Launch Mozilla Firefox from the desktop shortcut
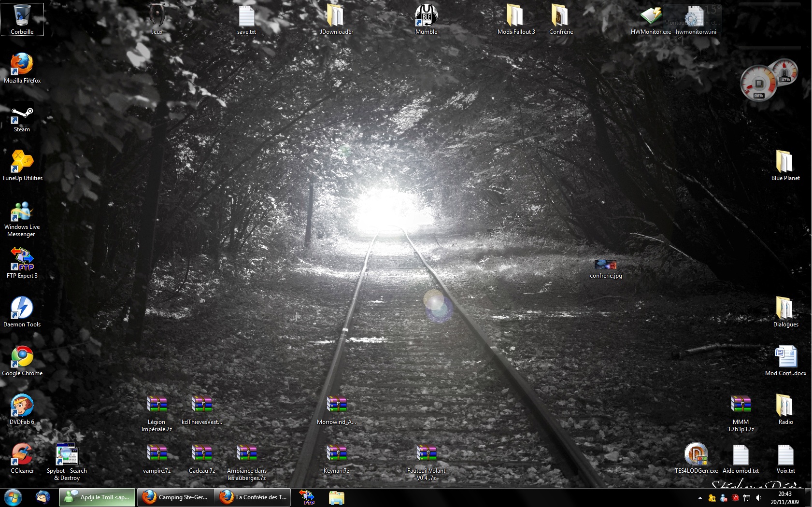Image resolution: width=812 pixels, height=507 pixels. pos(22,68)
